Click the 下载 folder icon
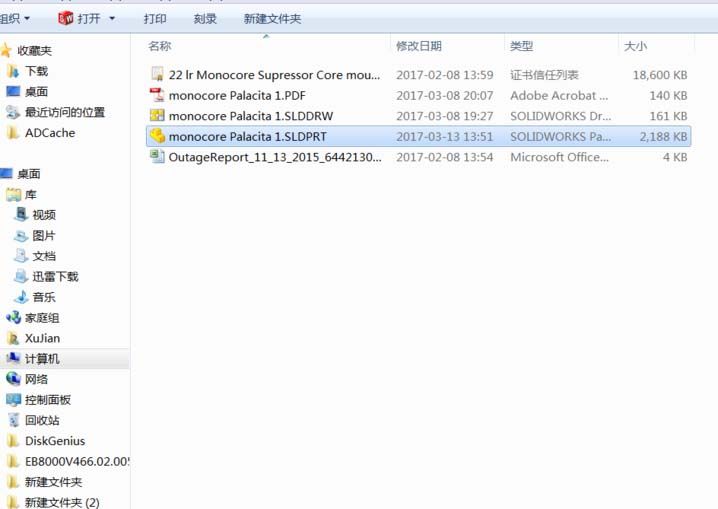 click(13, 71)
